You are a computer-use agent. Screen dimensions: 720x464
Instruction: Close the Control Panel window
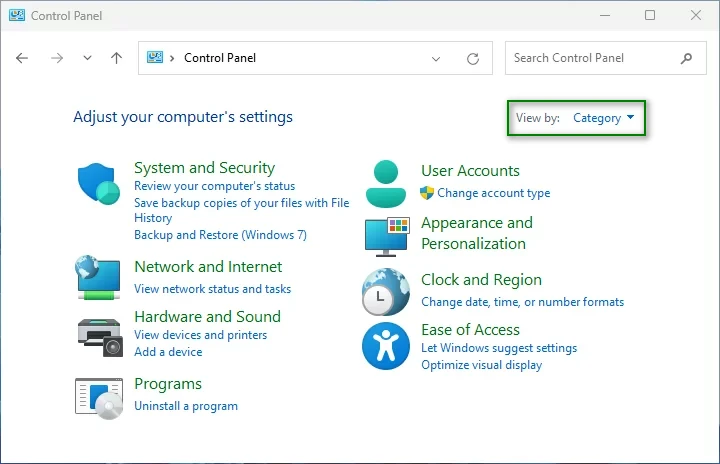click(x=696, y=15)
